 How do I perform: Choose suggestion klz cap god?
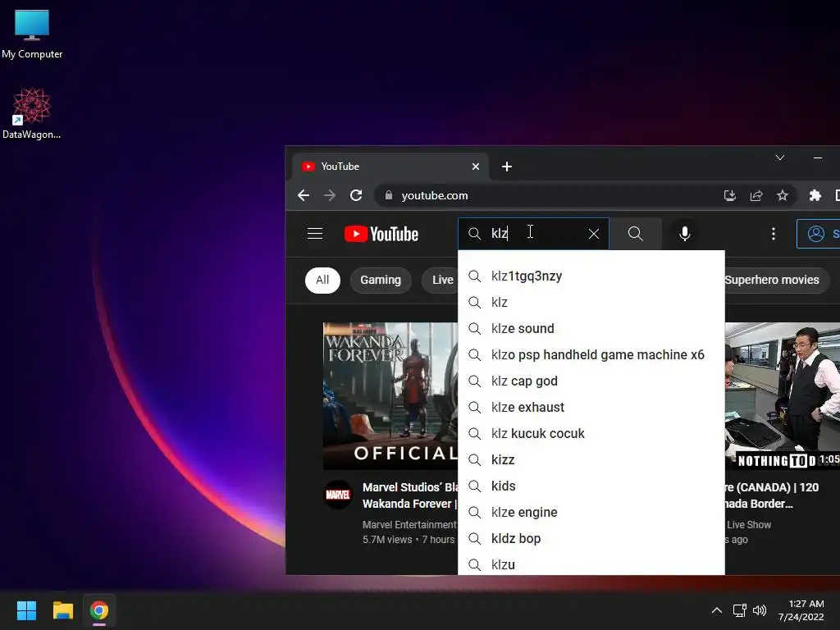591,381
